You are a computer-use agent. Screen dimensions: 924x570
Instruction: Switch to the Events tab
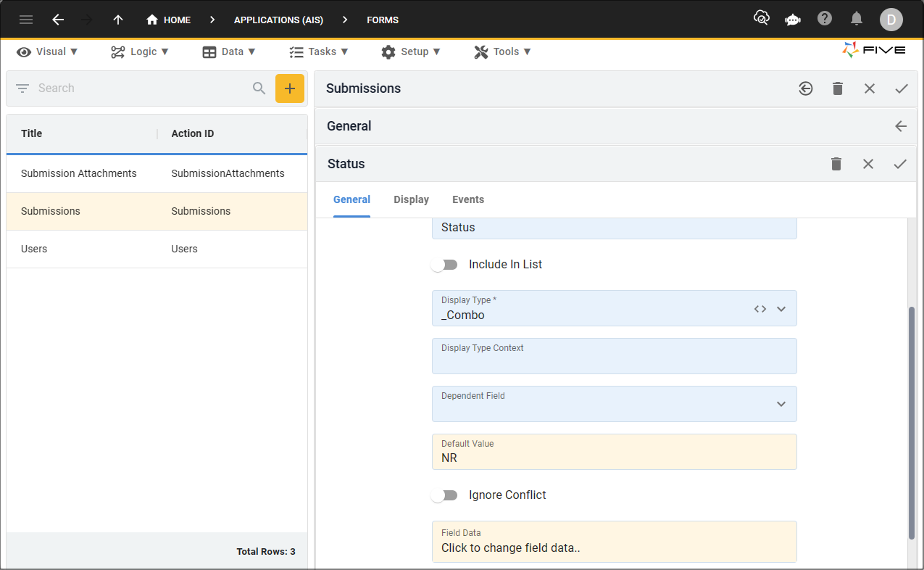(468, 199)
